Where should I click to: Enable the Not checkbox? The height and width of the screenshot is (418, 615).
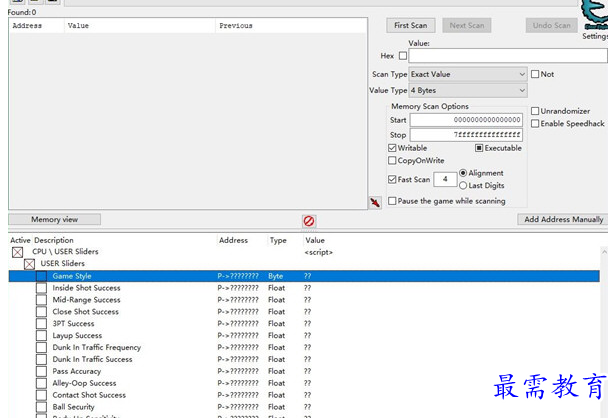(535, 74)
